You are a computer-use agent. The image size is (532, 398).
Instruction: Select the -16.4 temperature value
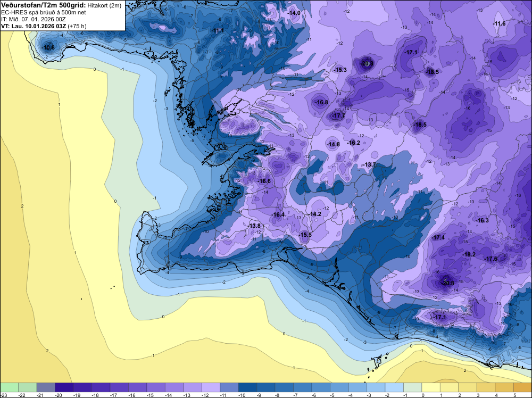[x=278, y=214]
